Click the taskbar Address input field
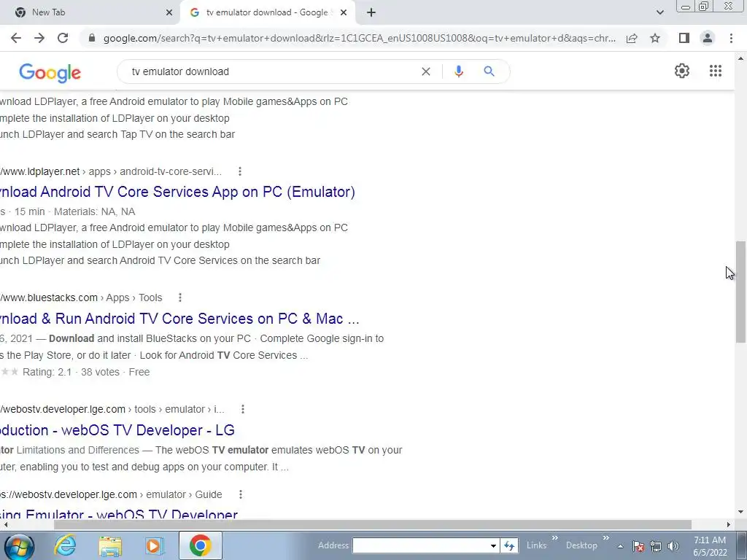This screenshot has width=747, height=560. (420, 545)
